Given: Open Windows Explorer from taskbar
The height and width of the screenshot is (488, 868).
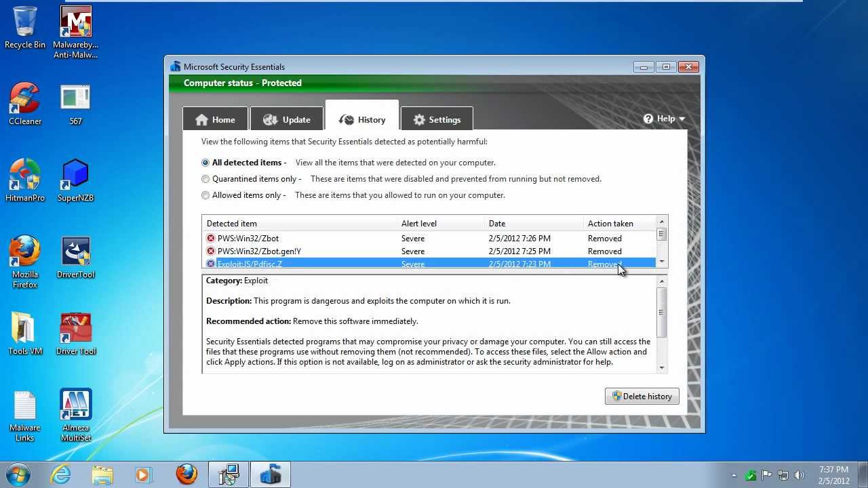Looking at the screenshot, I should (102, 474).
